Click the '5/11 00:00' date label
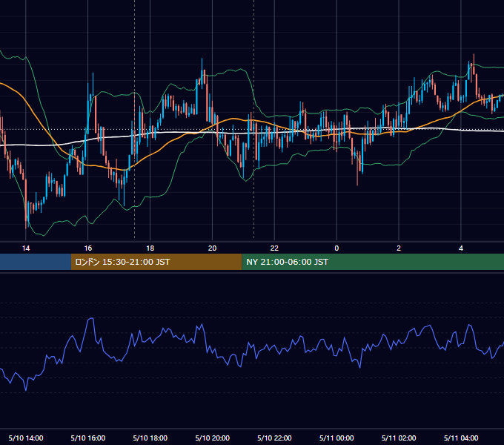Viewport: 504px width, 445px height. pyautogui.click(x=336, y=438)
